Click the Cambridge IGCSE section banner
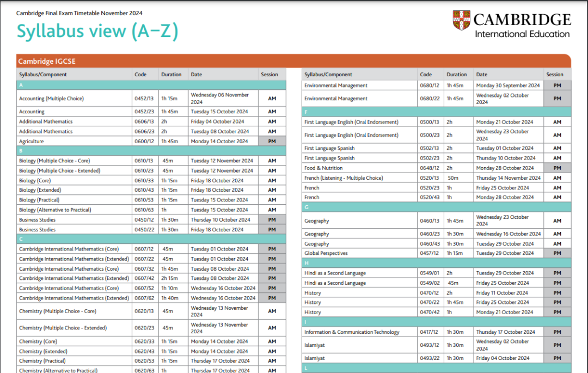The width and height of the screenshot is (588, 373). [293, 61]
